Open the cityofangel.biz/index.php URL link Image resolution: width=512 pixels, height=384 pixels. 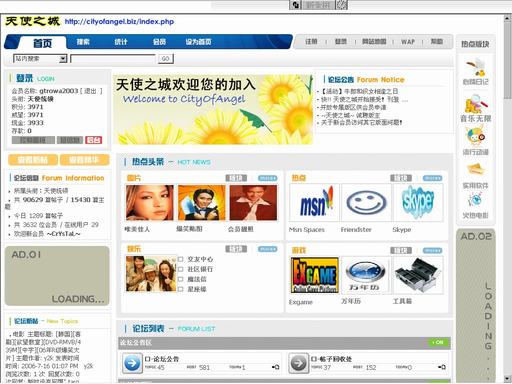[x=119, y=22]
